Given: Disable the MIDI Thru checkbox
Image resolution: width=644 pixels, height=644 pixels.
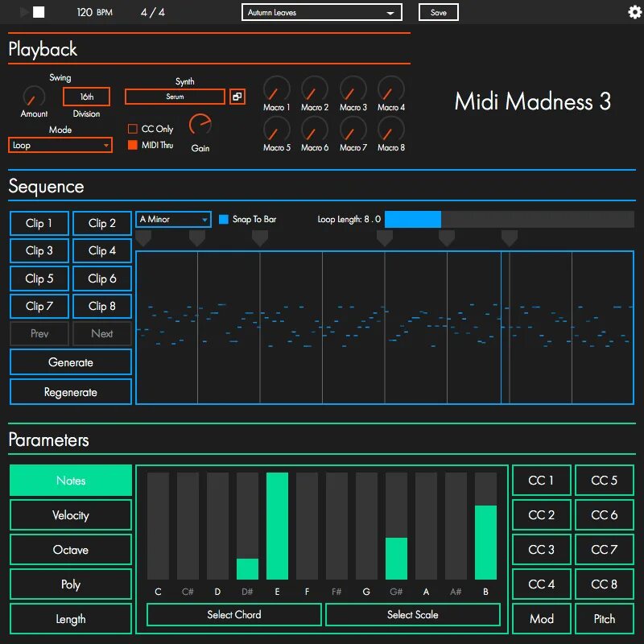Looking at the screenshot, I should pyautogui.click(x=132, y=145).
